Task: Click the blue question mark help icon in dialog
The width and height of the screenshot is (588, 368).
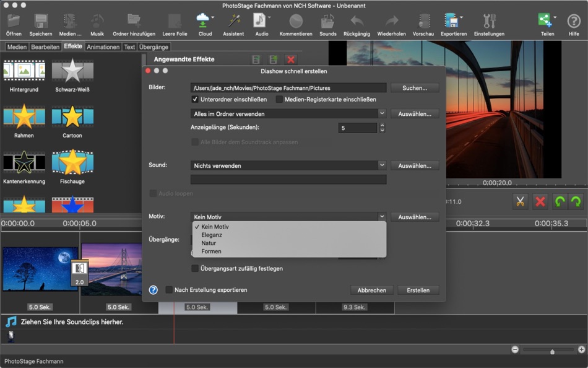Action: (x=153, y=290)
